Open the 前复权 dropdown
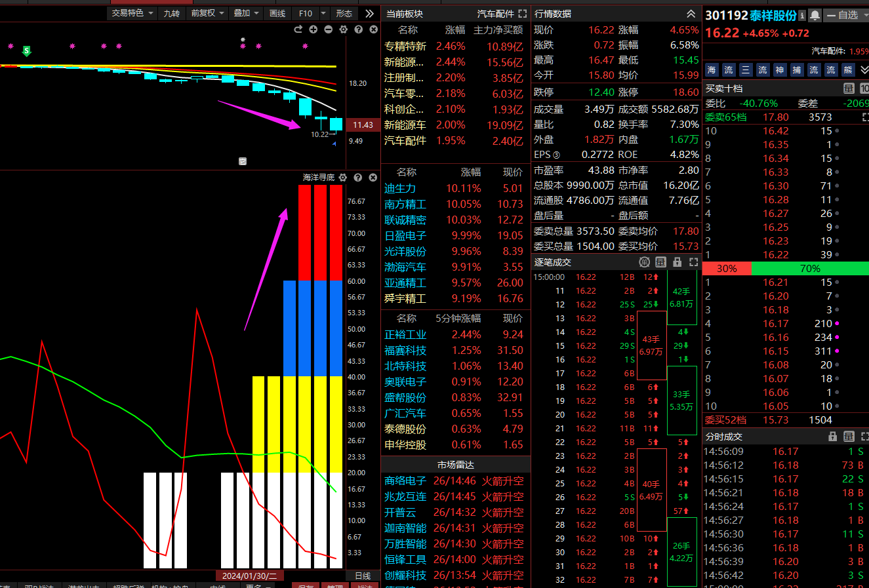This screenshot has height=588, width=869. click(x=207, y=13)
